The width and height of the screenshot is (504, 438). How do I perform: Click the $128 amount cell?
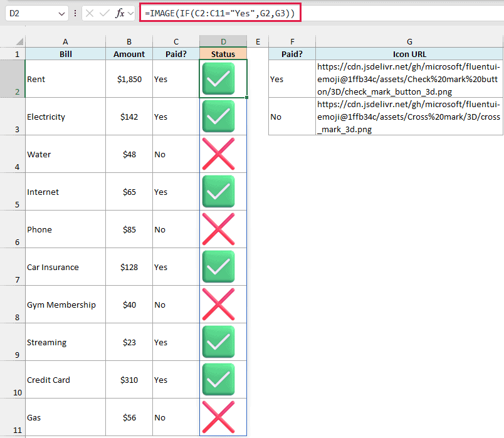point(129,267)
